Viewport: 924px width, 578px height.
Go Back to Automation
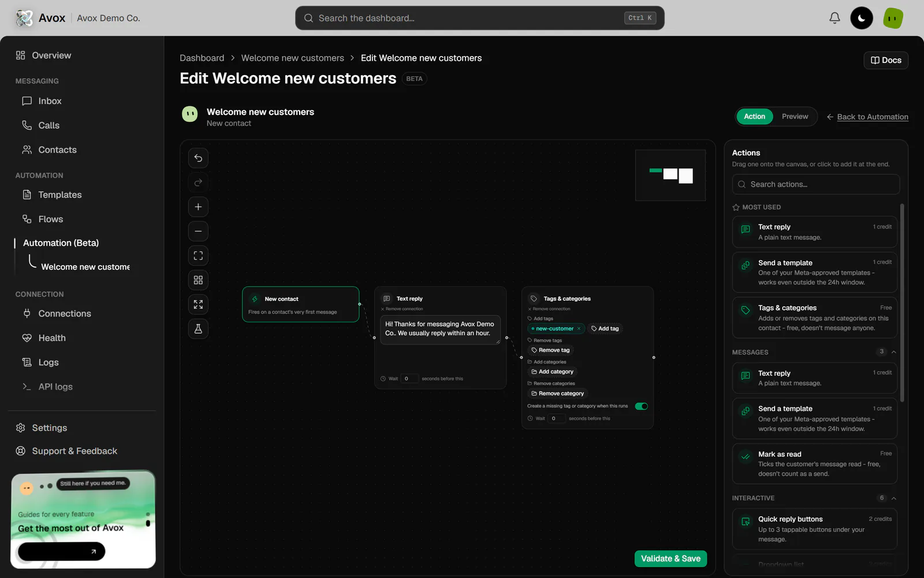(x=867, y=117)
